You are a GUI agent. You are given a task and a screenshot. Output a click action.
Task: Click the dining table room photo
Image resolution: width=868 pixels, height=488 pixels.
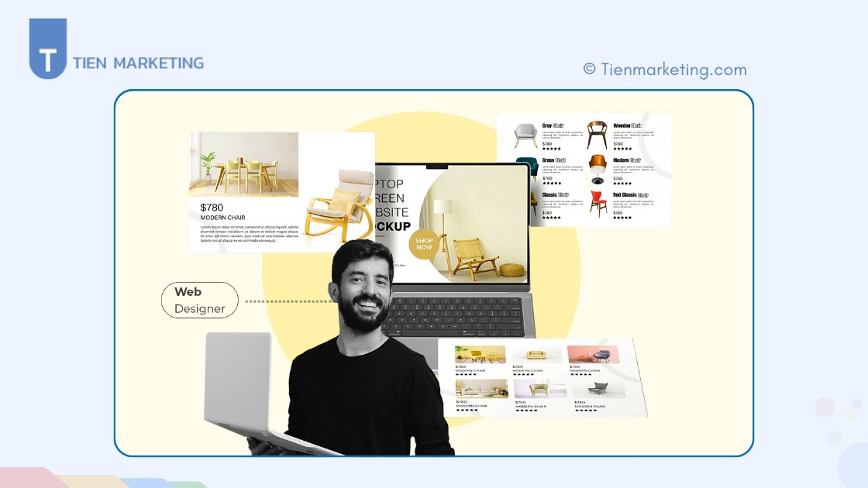(x=243, y=163)
